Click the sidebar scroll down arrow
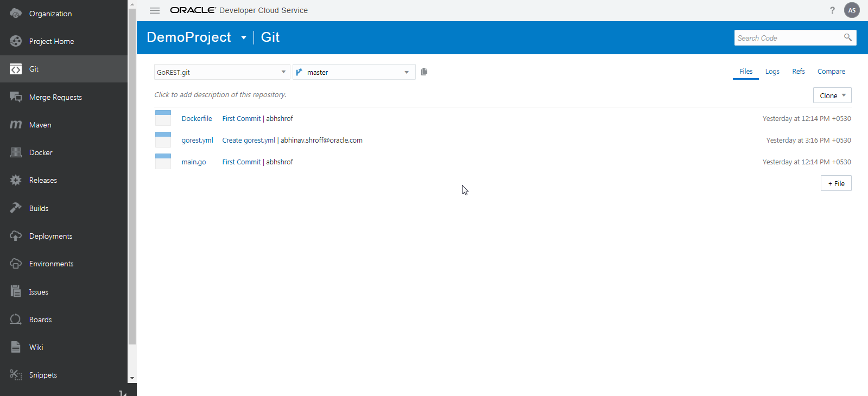 (x=132, y=378)
